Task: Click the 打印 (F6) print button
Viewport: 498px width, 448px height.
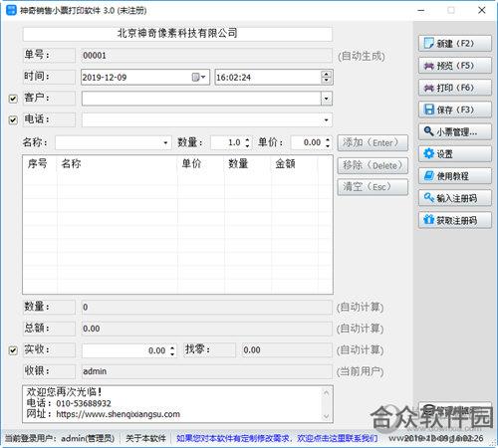Action: point(455,88)
